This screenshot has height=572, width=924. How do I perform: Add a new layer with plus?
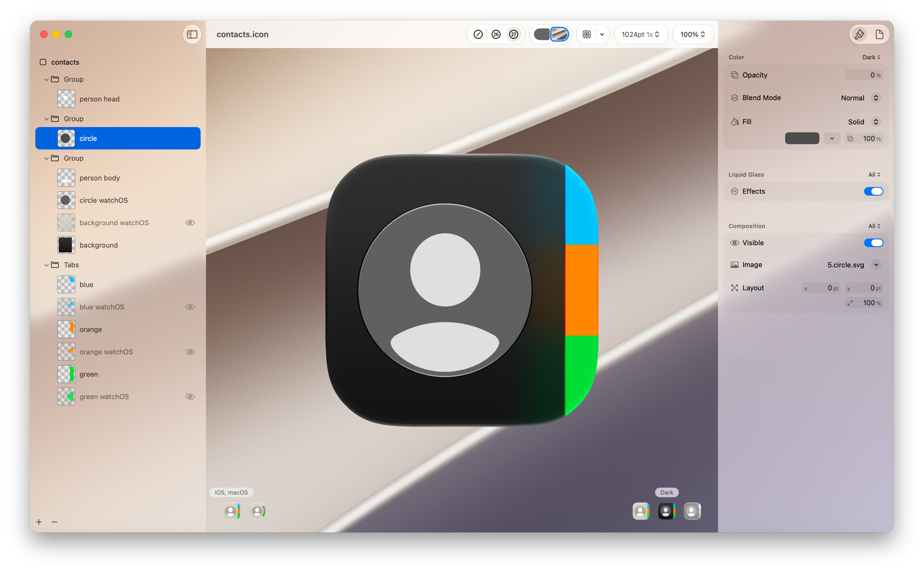[39, 522]
